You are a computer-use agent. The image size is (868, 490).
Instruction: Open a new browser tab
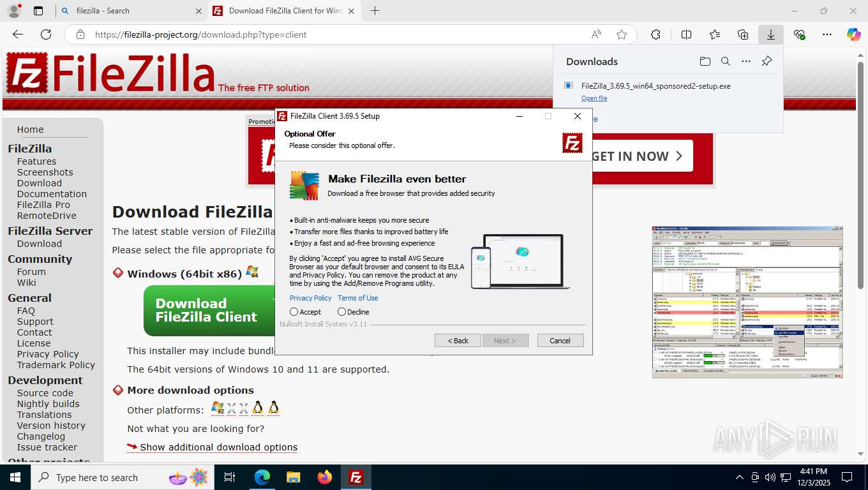375,11
